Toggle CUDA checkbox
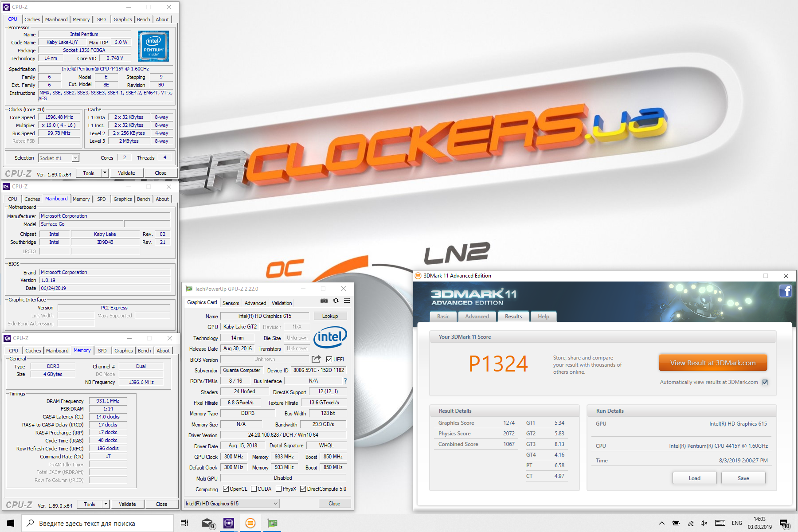The image size is (798, 532). pos(254,489)
